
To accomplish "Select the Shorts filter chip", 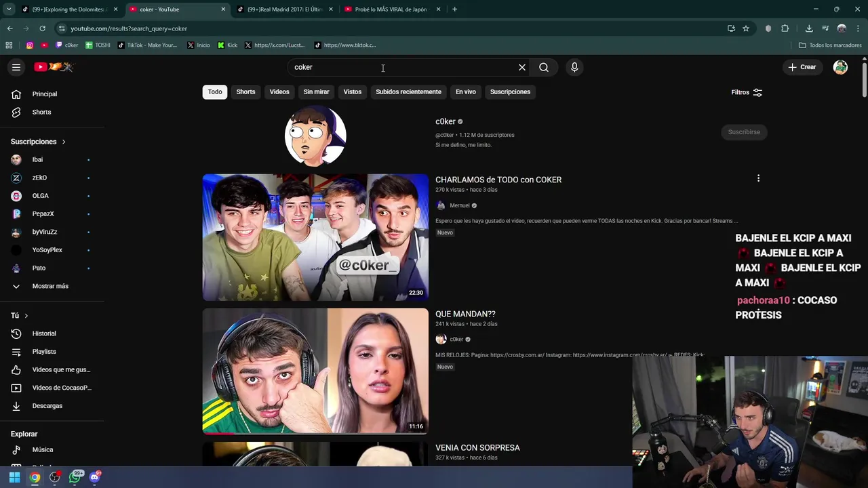I will [x=245, y=92].
